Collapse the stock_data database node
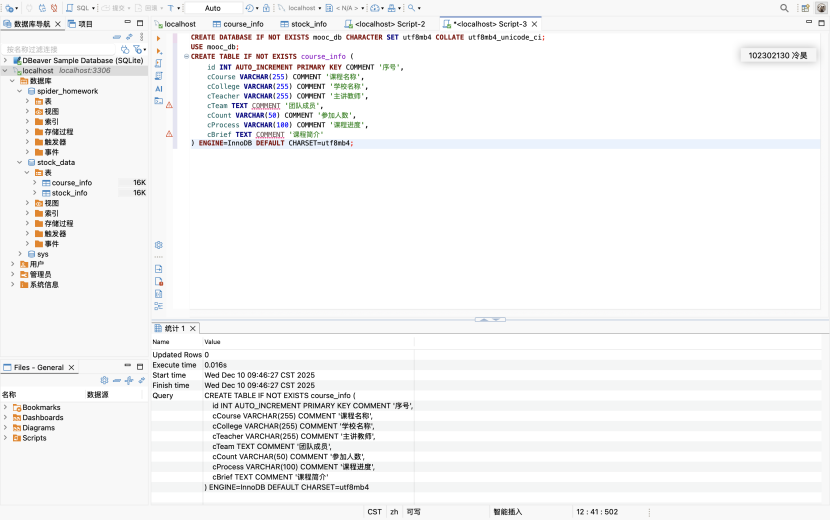 pos(20,163)
